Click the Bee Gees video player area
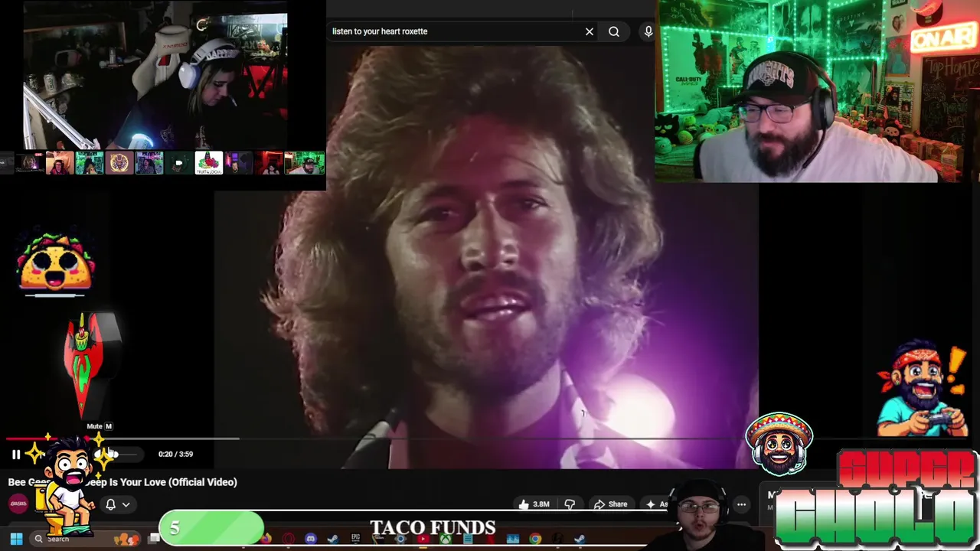 (486, 256)
